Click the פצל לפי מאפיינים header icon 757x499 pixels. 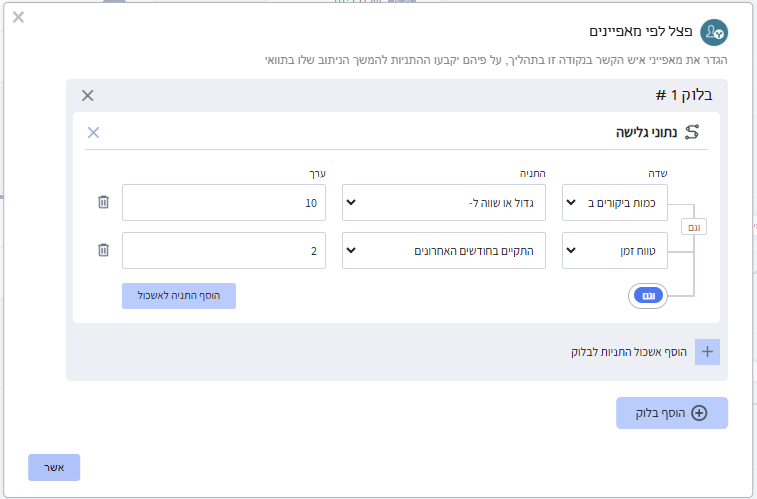(713, 32)
